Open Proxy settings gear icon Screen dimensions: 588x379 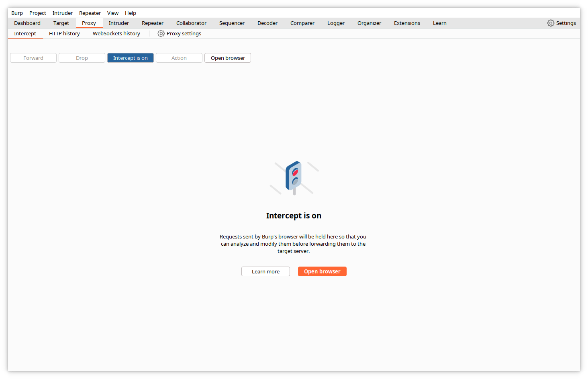[x=161, y=34]
